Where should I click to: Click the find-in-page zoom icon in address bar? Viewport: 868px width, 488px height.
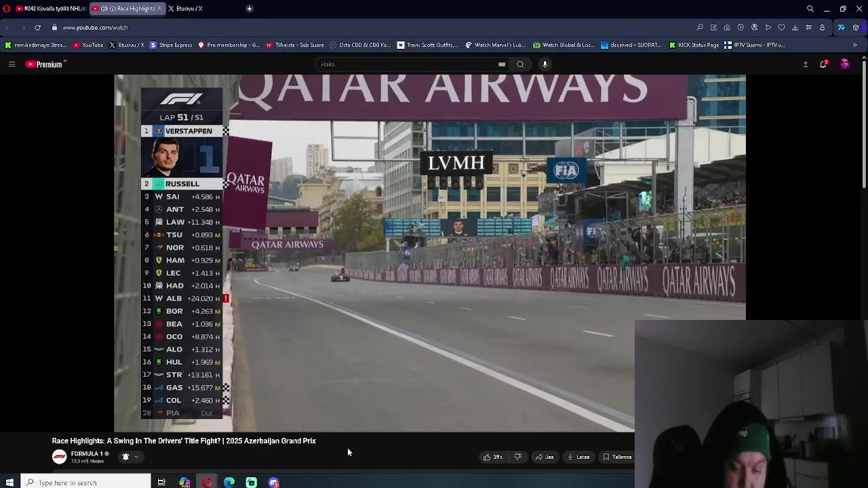[x=700, y=28]
